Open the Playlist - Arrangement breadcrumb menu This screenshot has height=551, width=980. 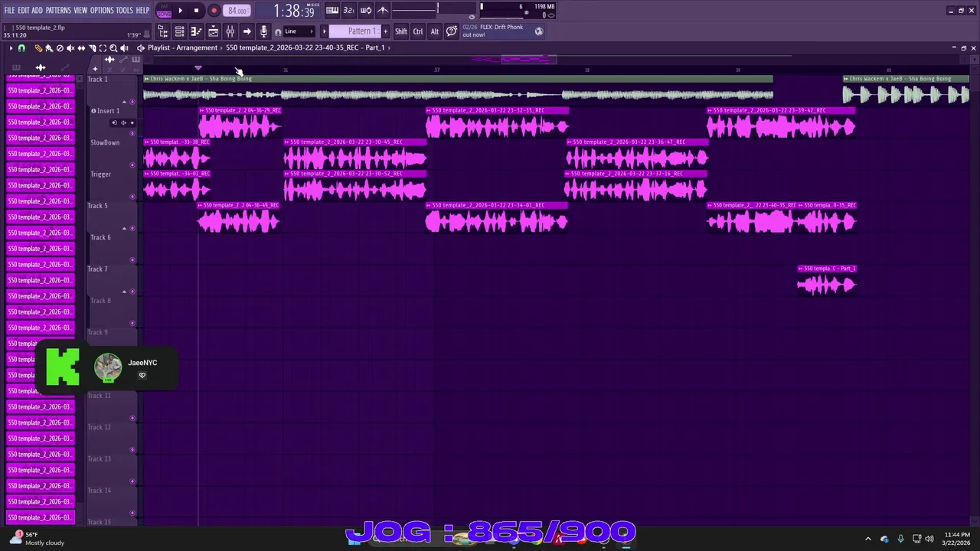pyautogui.click(x=182, y=47)
